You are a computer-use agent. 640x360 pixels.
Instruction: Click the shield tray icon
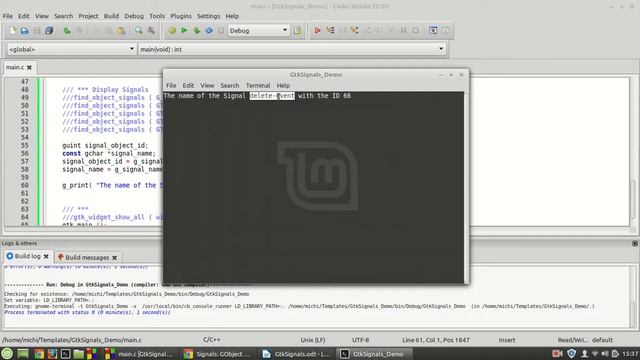click(x=571, y=353)
